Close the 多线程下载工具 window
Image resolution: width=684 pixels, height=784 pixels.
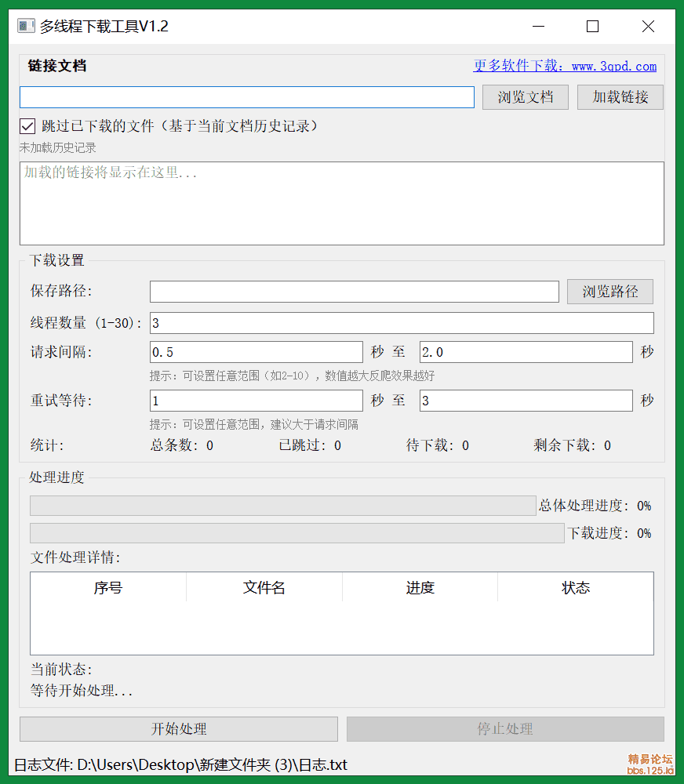tap(648, 26)
